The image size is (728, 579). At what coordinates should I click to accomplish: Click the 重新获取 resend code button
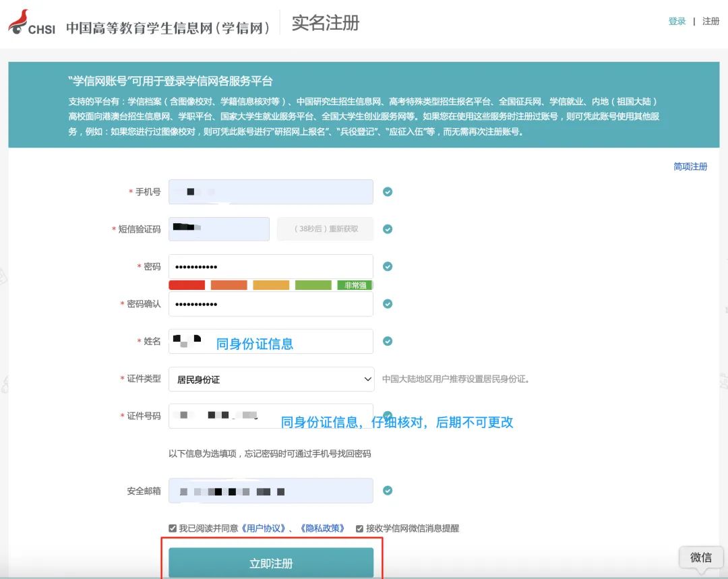(x=326, y=229)
